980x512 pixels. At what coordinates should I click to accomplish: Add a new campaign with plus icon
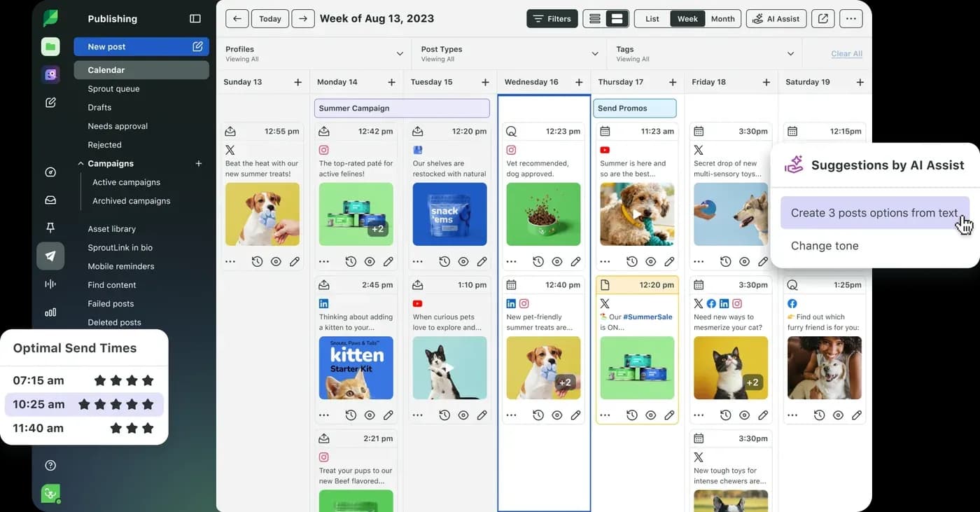point(199,163)
